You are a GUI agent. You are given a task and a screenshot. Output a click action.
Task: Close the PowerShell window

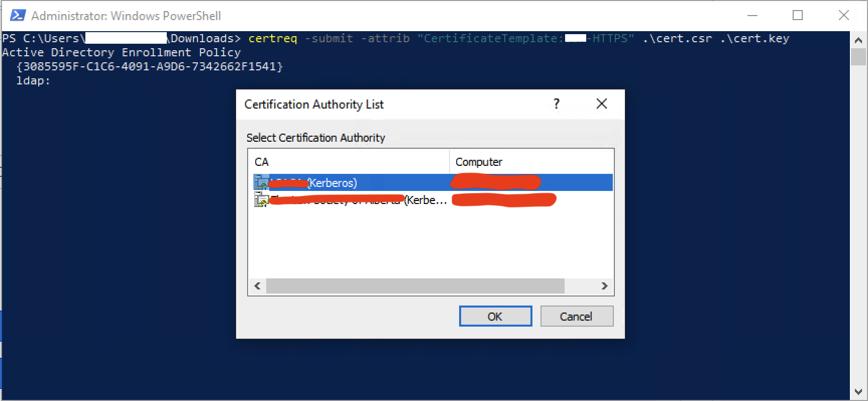click(x=844, y=16)
